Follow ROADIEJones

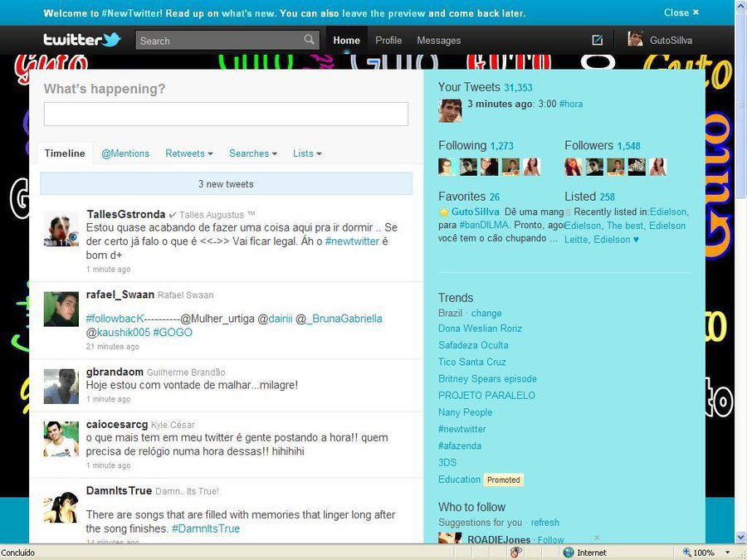(x=550, y=539)
